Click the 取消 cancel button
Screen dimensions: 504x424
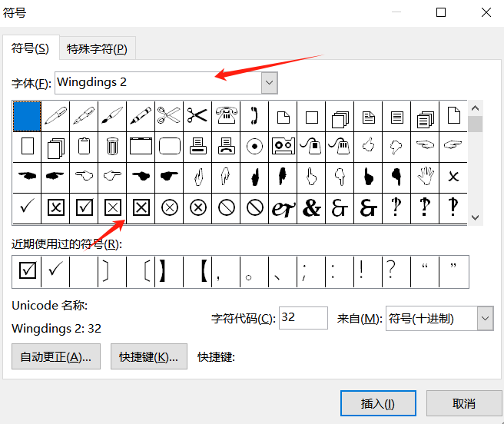[464, 403]
